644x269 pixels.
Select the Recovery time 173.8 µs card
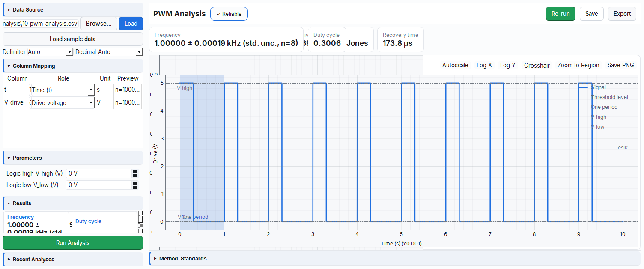[400, 39]
